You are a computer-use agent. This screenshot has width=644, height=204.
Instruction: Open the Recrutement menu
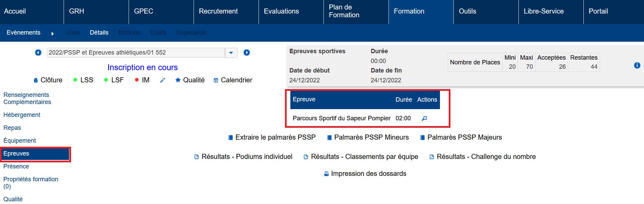pyautogui.click(x=218, y=11)
